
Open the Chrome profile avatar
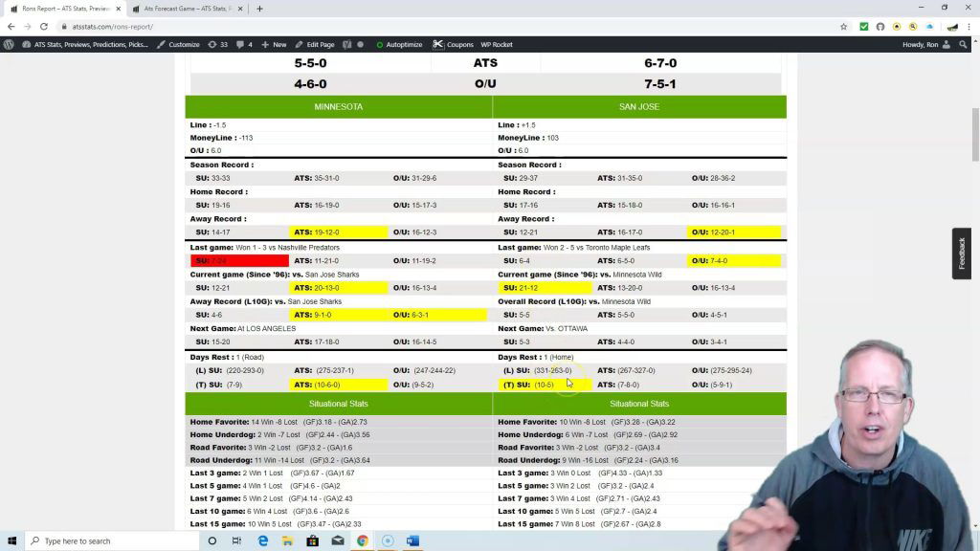[x=952, y=26]
